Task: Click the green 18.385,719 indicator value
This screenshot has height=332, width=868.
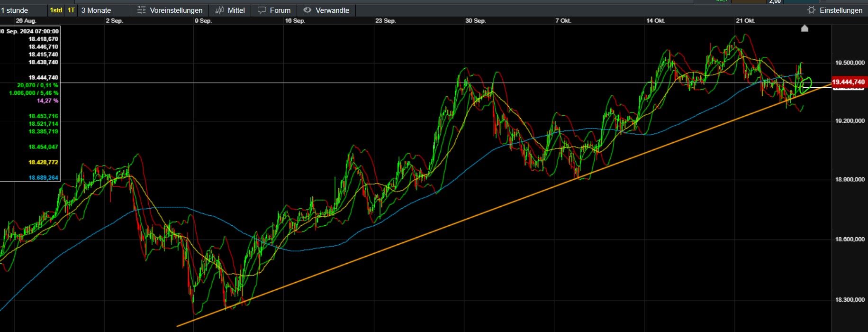Action: click(x=43, y=131)
